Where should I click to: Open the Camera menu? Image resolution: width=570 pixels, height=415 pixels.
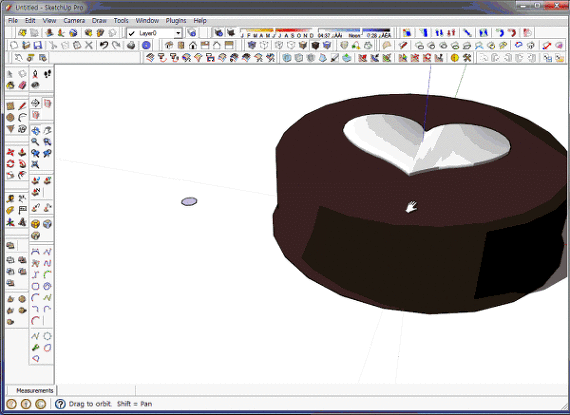point(74,21)
